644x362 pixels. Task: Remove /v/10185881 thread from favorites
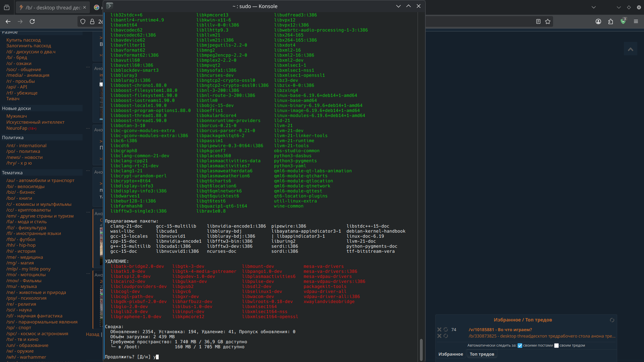pos(439,329)
